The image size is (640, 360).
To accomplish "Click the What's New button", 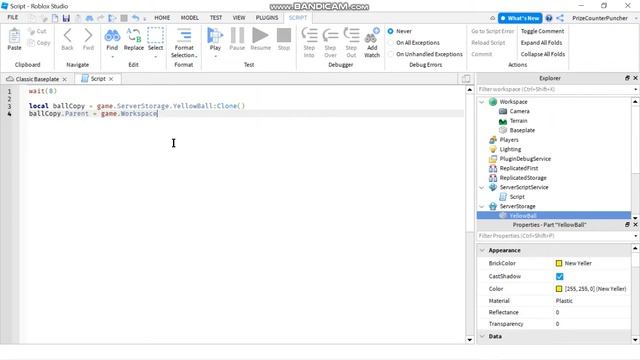I will (x=520, y=18).
